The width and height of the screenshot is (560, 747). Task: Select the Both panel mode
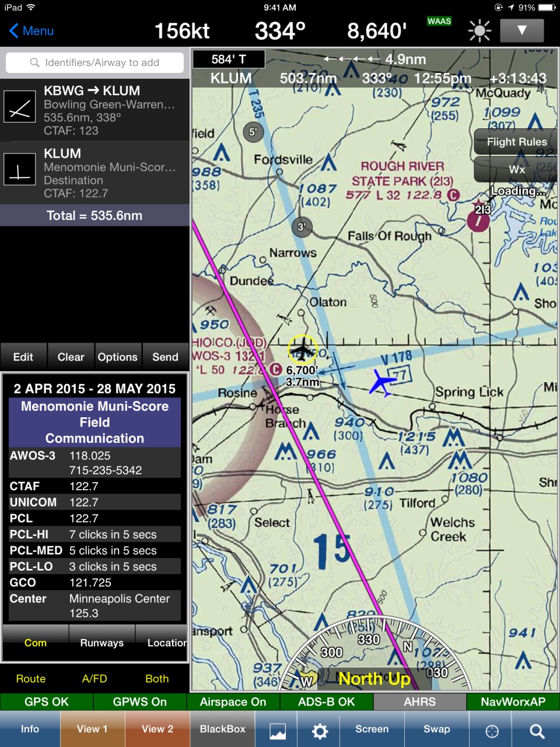pyautogui.click(x=157, y=679)
